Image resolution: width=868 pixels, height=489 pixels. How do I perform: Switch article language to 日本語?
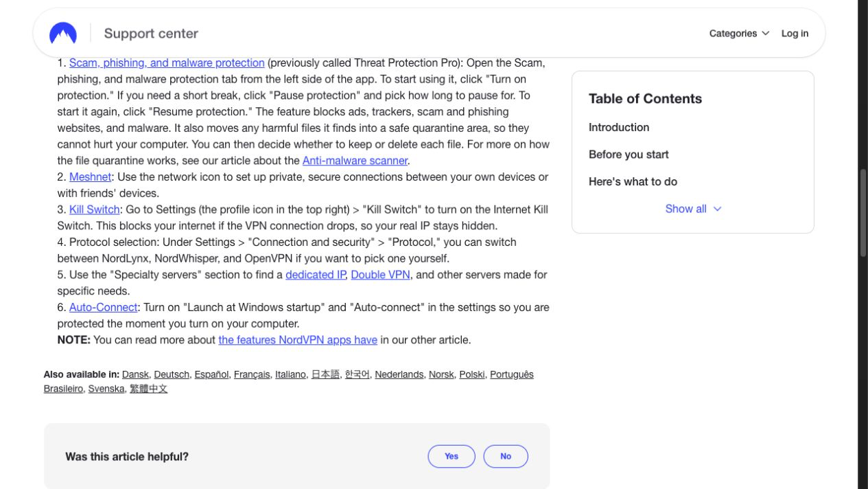pos(326,374)
